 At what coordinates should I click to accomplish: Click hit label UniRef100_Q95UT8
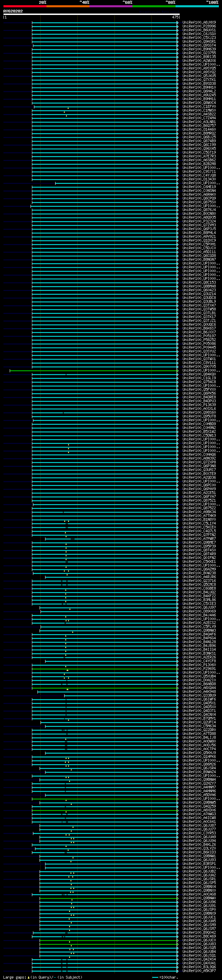[x=199, y=416]
